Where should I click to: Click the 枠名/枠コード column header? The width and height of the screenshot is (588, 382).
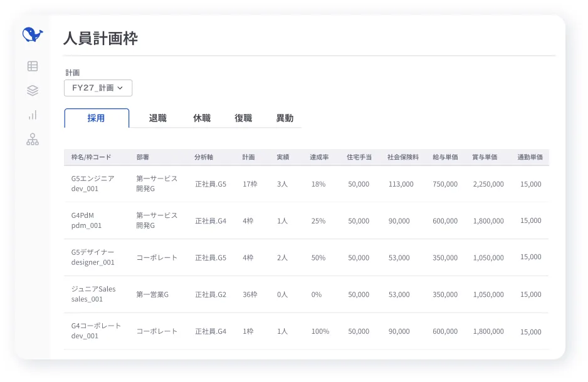[x=91, y=157]
